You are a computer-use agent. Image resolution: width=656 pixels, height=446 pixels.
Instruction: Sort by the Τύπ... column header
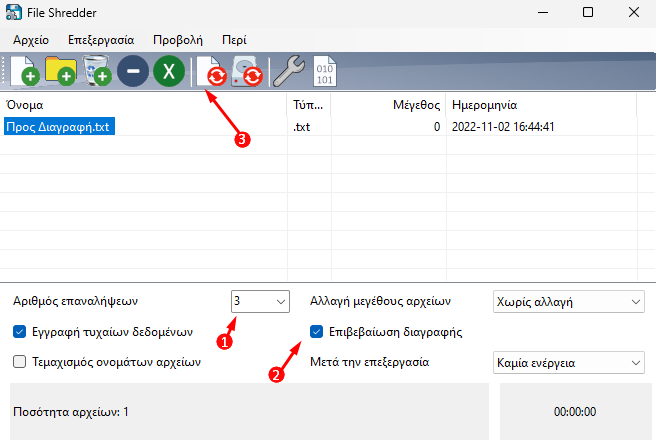309,105
